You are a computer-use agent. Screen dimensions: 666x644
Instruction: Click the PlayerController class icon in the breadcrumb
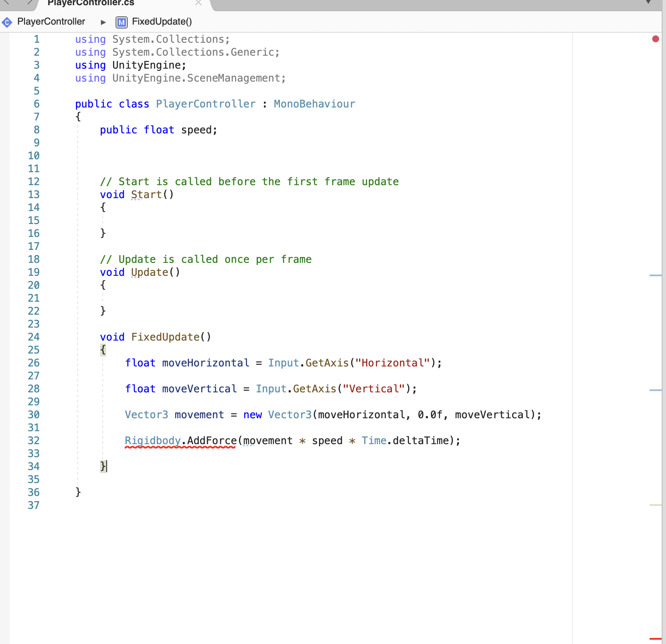(x=7, y=22)
